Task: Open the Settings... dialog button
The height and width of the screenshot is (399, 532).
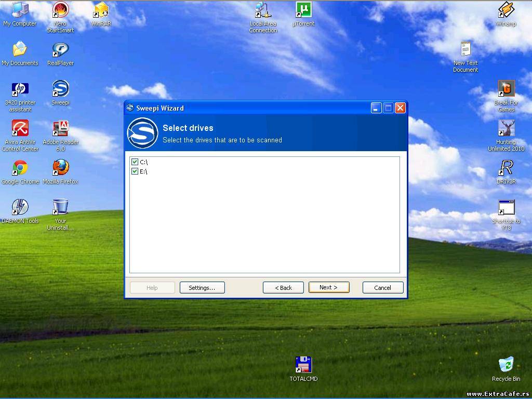Action: click(x=202, y=288)
